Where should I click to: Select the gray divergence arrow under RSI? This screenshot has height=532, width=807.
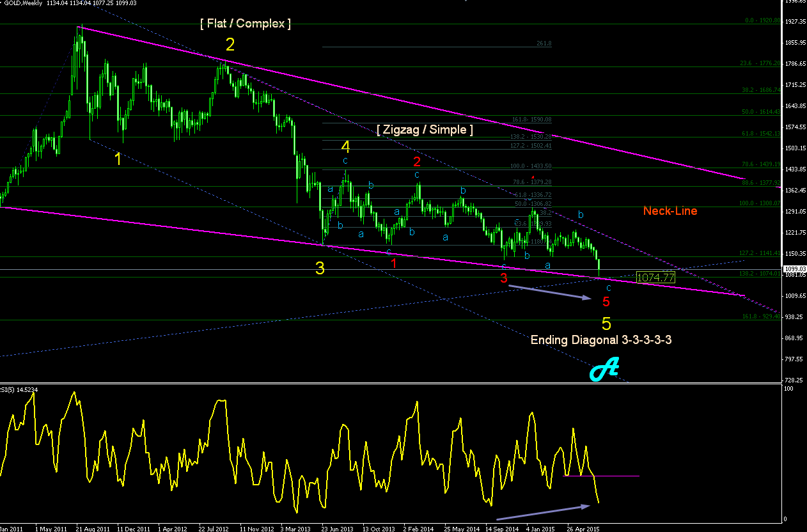tap(543, 512)
